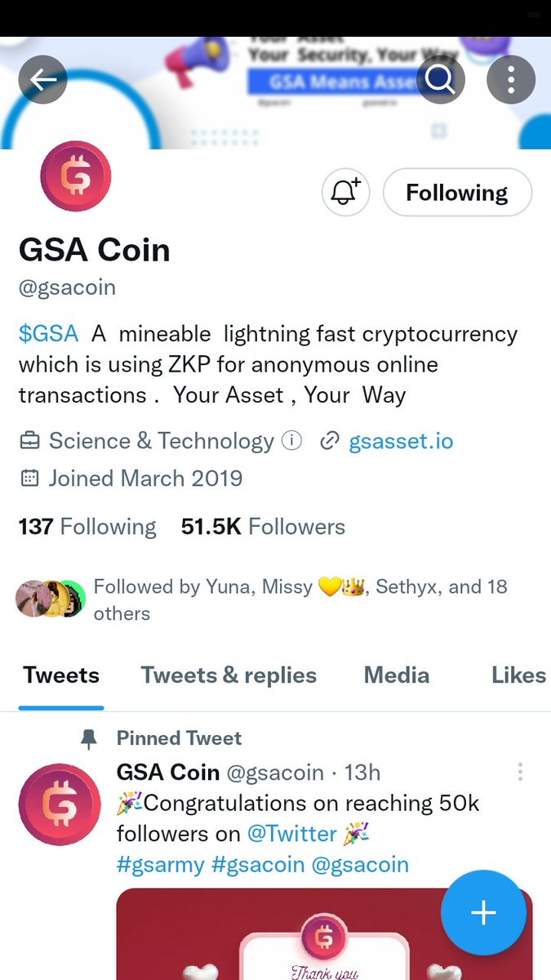Tap the $GSA cashtag in bio
This screenshot has width=551, height=980.
click(x=49, y=334)
